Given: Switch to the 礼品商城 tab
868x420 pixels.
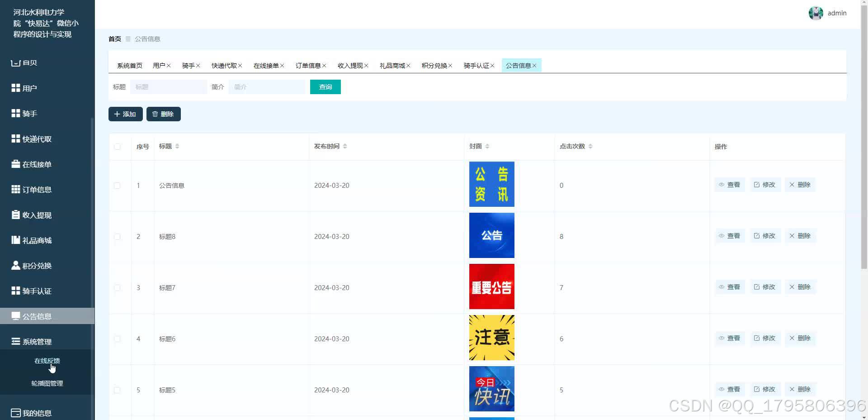Looking at the screenshot, I should (392, 66).
